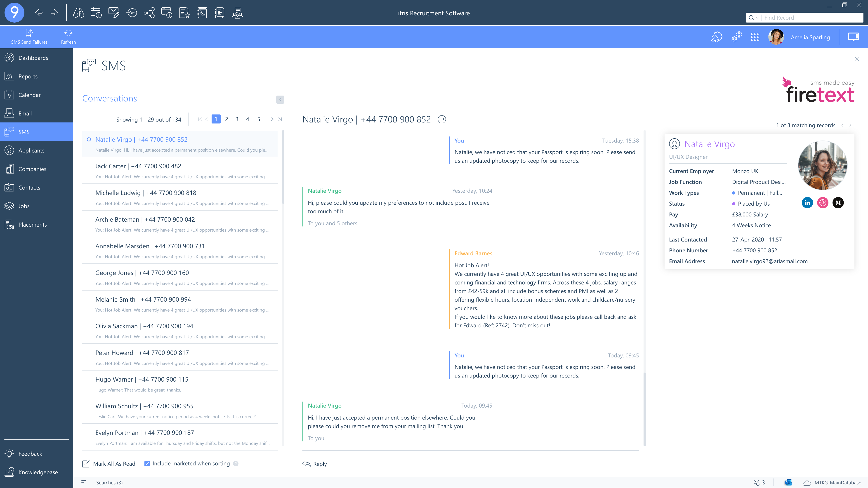Image resolution: width=868 pixels, height=488 pixels.
Task: Close the SMS panel with X
Action: click(857, 59)
